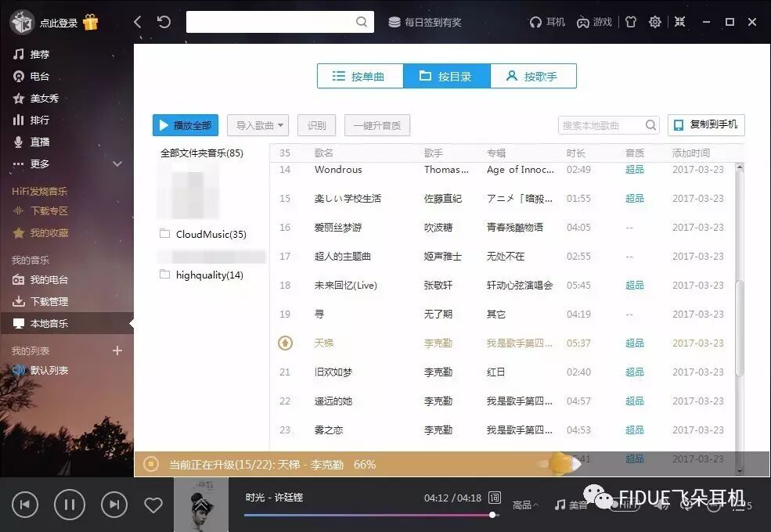Image resolution: width=771 pixels, height=532 pixels.
Task: Sort by the 时长 column header
Action: (576, 153)
